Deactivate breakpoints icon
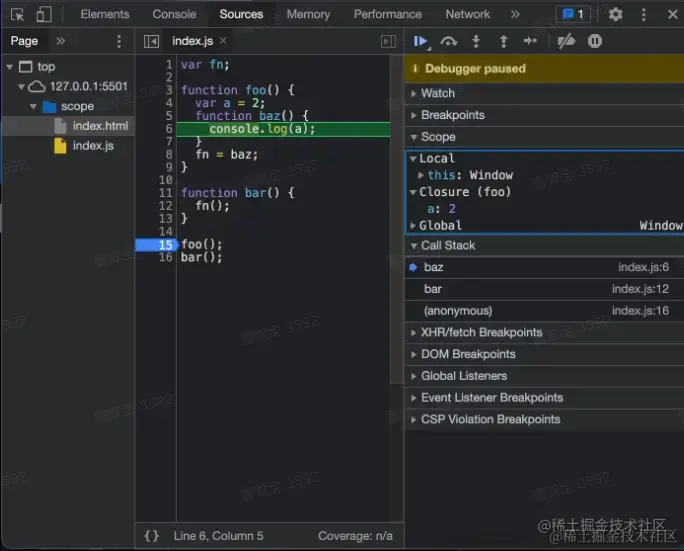Image resolution: width=684 pixels, height=551 pixels. point(566,41)
